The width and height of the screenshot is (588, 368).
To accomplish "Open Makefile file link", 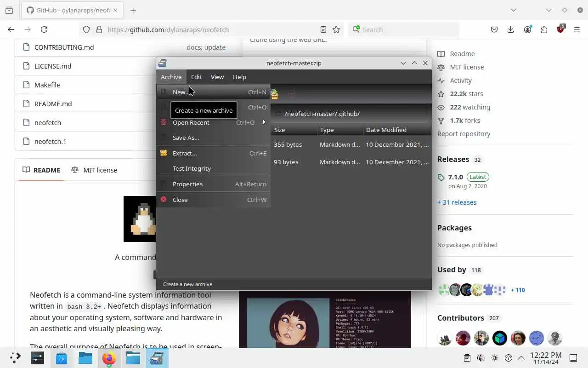I will (47, 85).
